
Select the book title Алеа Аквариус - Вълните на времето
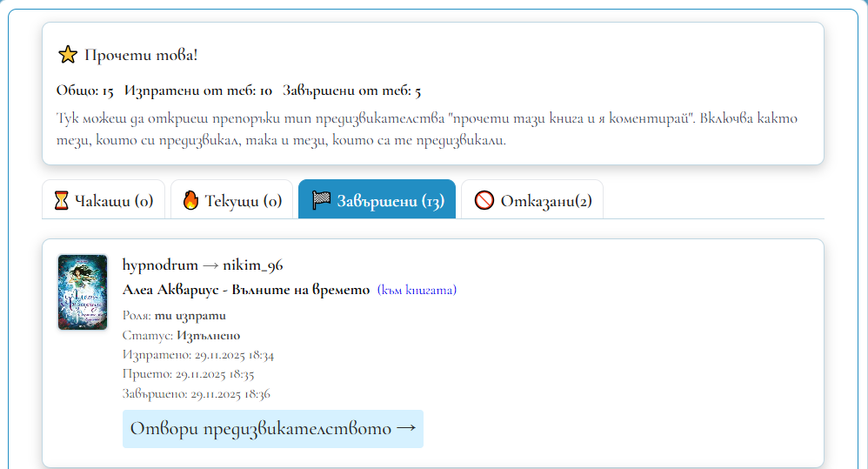click(246, 290)
